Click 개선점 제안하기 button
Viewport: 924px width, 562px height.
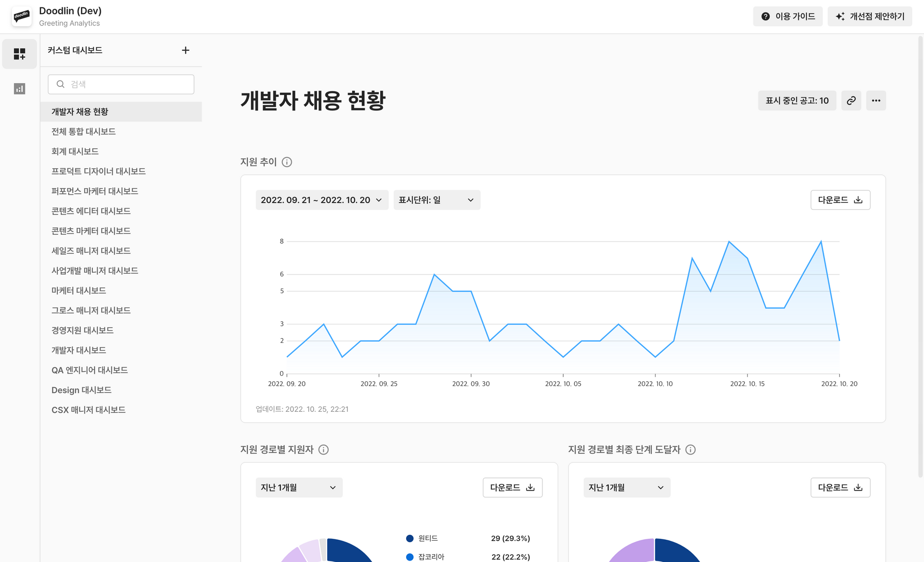point(869,17)
